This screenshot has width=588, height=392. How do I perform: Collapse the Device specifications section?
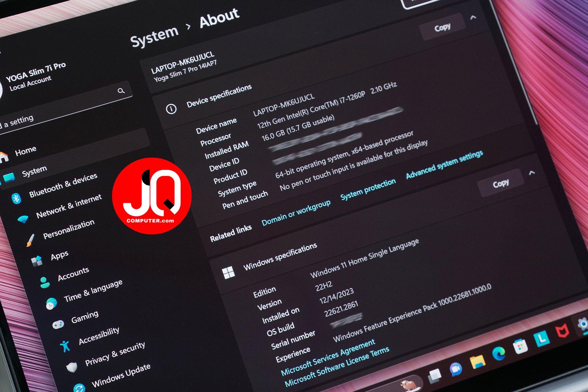[x=473, y=18]
